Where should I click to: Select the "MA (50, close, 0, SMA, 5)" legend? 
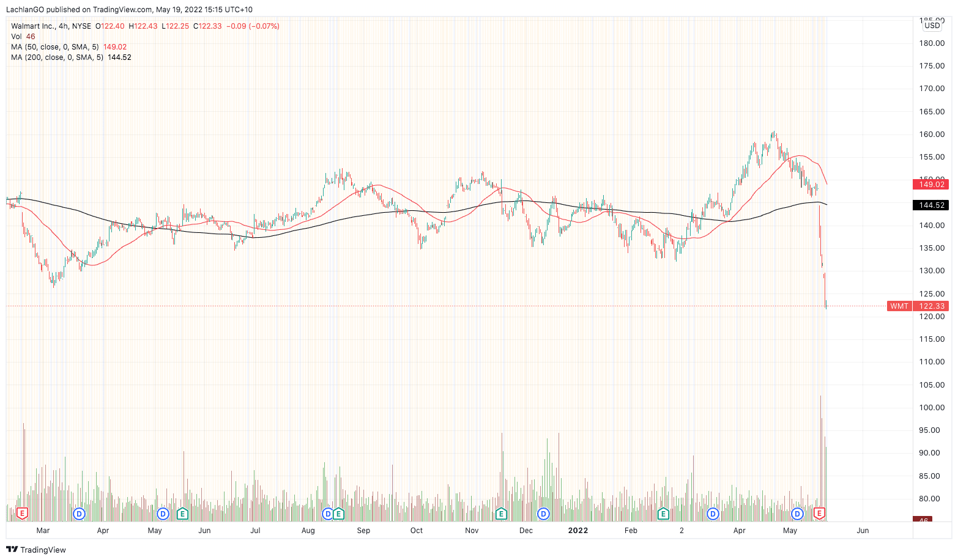(54, 47)
